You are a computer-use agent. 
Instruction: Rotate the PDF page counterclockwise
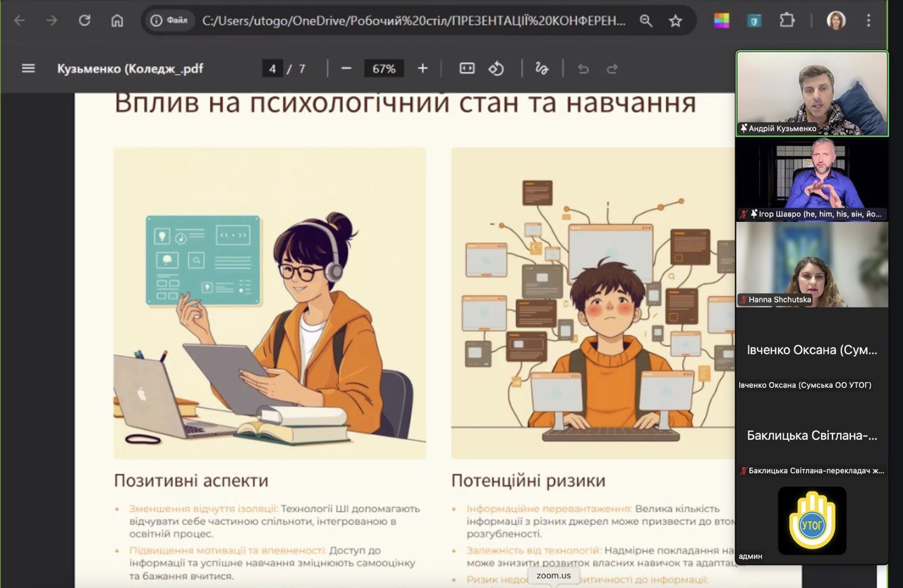click(497, 68)
